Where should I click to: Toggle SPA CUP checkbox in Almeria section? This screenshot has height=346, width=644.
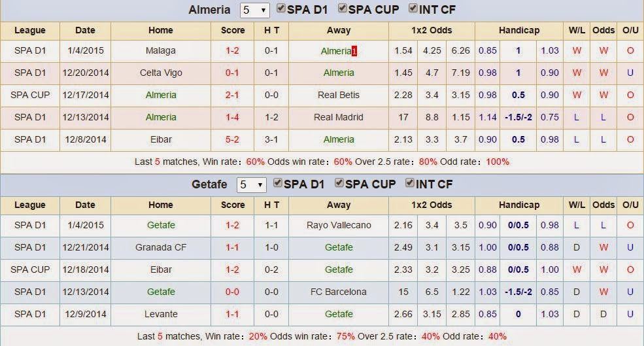pyautogui.click(x=343, y=9)
